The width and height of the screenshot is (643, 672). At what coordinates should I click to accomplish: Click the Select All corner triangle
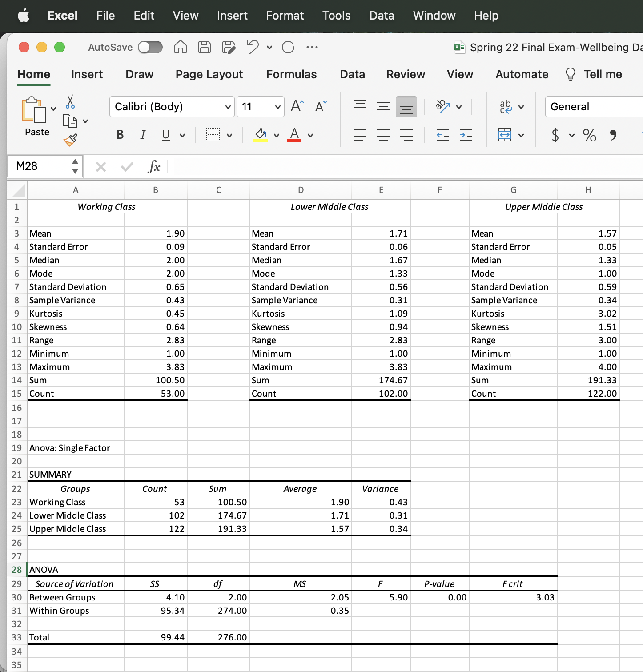[18, 191]
